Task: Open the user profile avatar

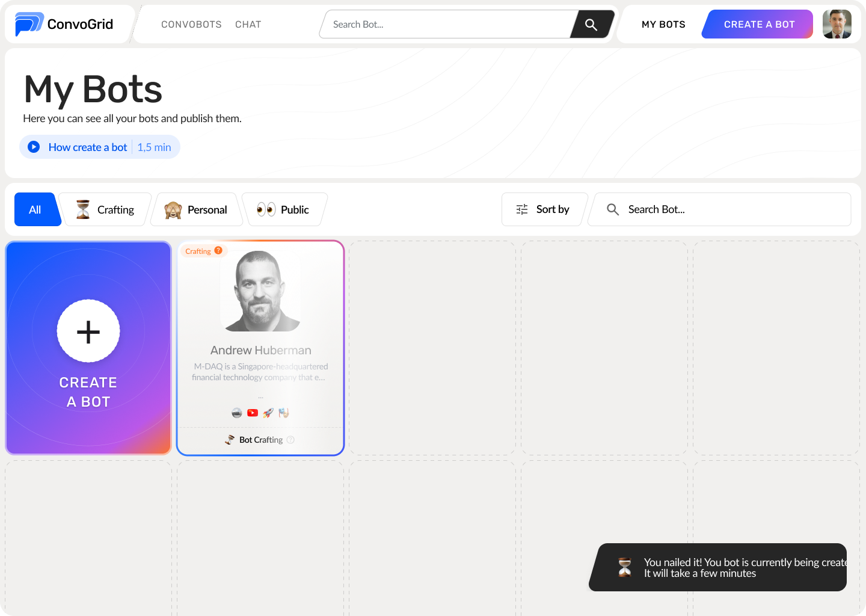Action: pyautogui.click(x=837, y=24)
